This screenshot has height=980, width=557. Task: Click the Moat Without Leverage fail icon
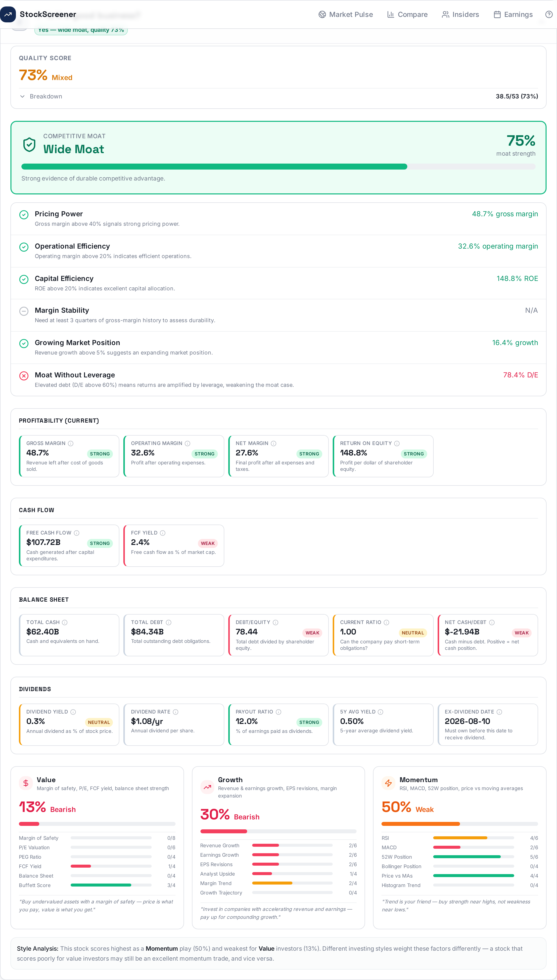(24, 376)
